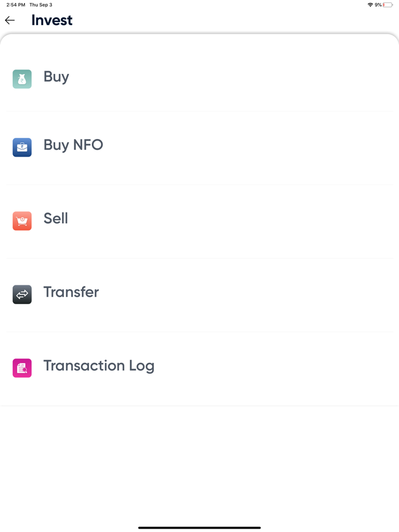Screen dimensions: 399x532
Task: Tap the row divider below Buy
Action: point(199,111)
